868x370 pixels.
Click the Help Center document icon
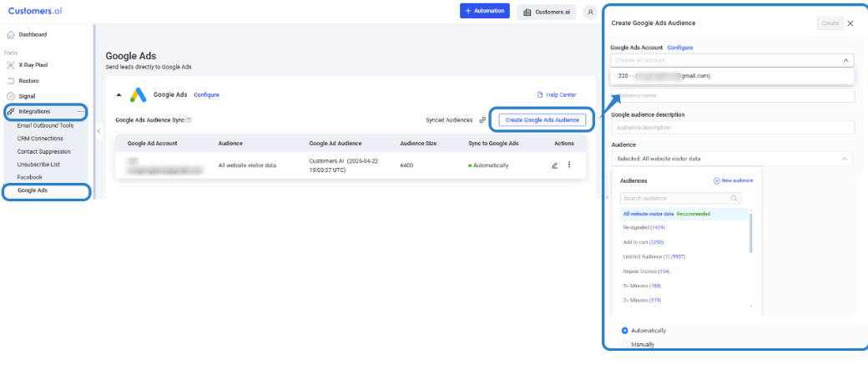pos(540,94)
